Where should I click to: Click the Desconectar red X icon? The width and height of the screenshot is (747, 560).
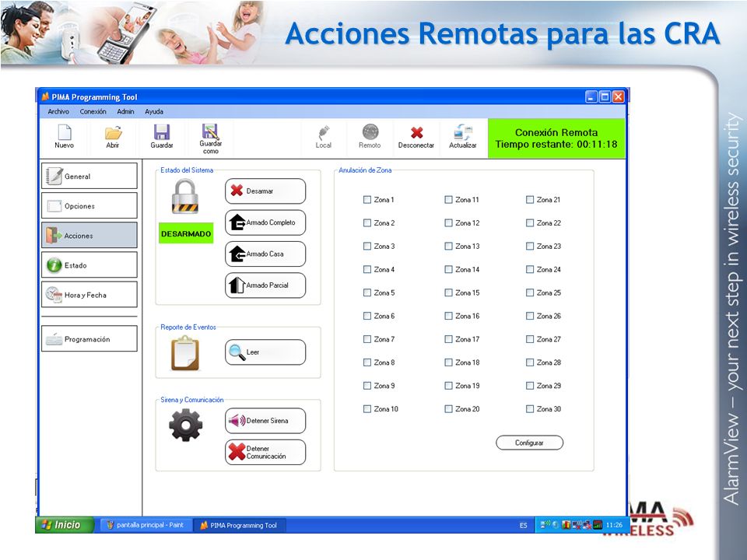pyautogui.click(x=417, y=132)
